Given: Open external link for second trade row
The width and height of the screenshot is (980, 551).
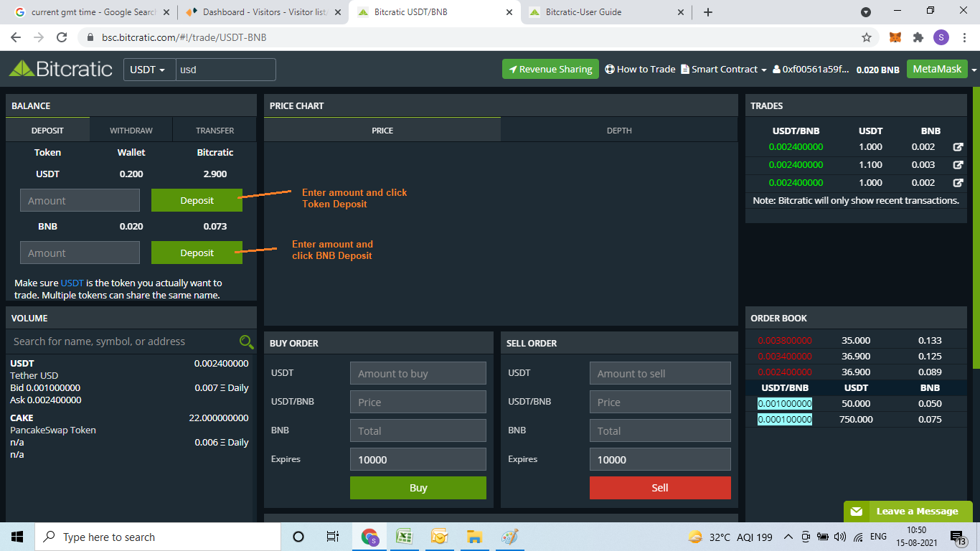Looking at the screenshot, I should [958, 165].
